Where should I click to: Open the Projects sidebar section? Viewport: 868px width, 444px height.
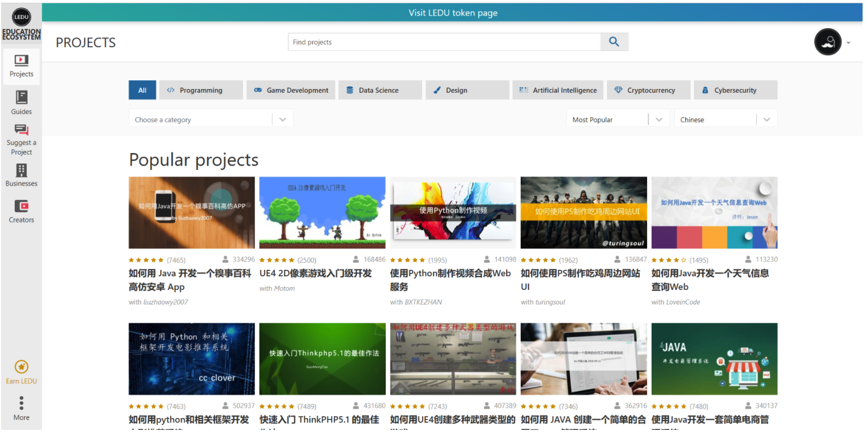pos(21,67)
